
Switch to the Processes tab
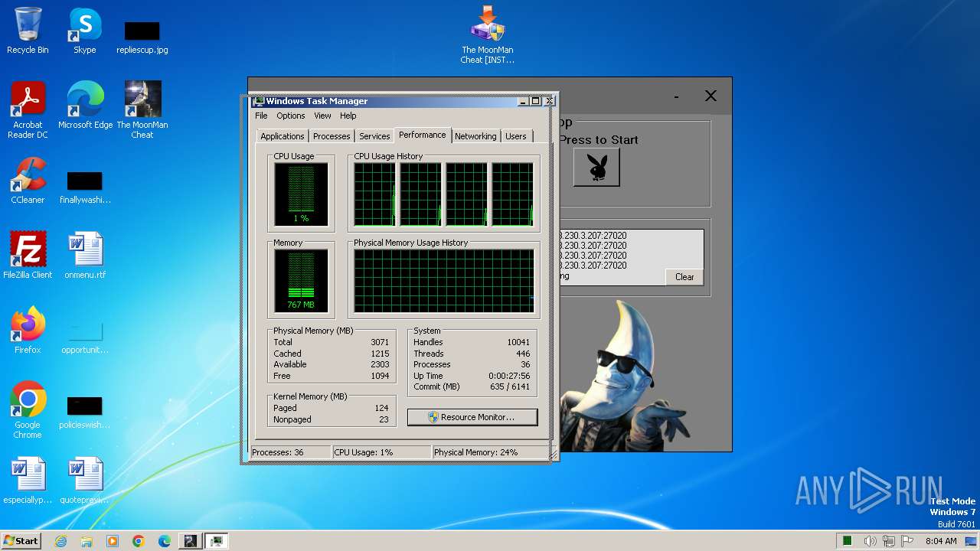click(332, 136)
